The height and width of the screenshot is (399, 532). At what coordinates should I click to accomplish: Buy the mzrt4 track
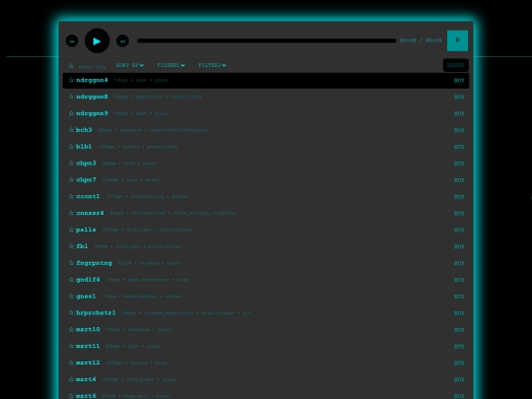coord(459,380)
